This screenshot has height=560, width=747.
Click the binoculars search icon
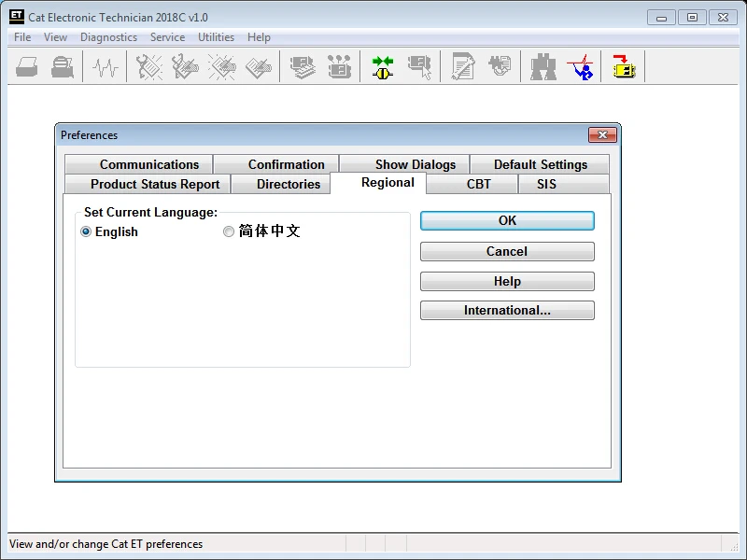pos(543,66)
